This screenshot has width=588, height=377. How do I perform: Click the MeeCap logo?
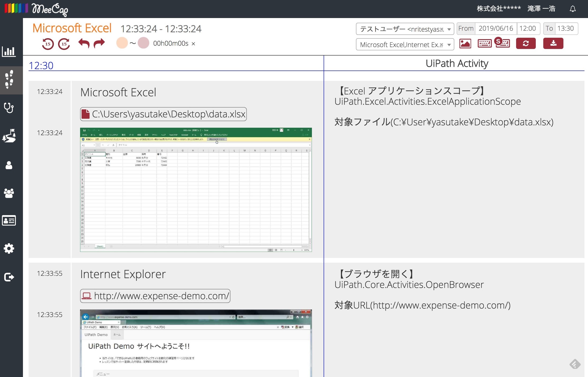coord(36,9)
